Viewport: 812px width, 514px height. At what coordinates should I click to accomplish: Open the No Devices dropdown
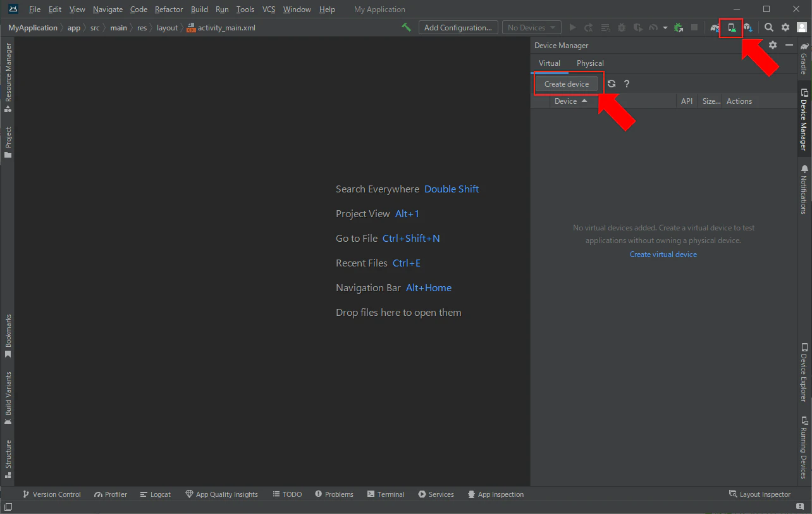(532, 27)
